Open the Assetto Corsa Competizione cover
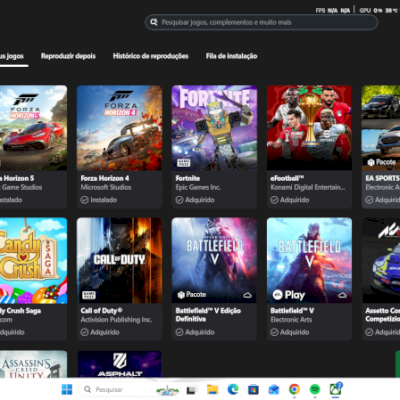400x400 pixels. pyautogui.click(x=381, y=260)
